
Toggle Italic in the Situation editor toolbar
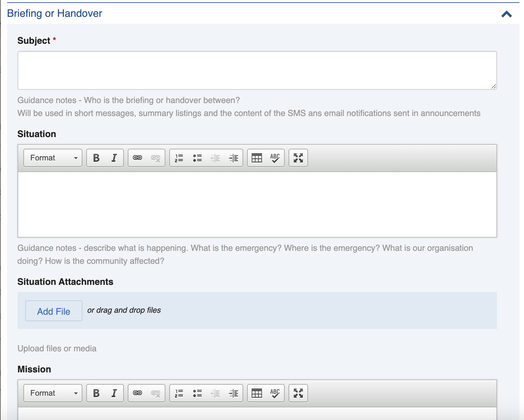(x=114, y=158)
